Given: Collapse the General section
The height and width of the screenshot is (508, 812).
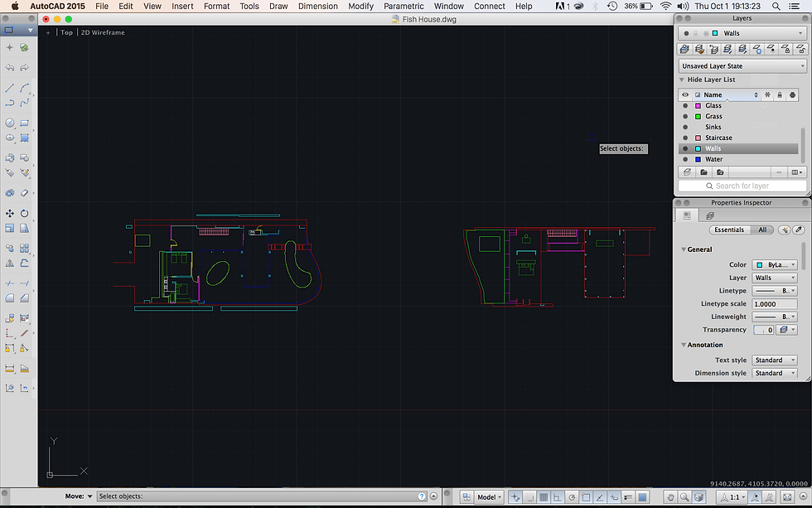Looking at the screenshot, I should (684, 249).
